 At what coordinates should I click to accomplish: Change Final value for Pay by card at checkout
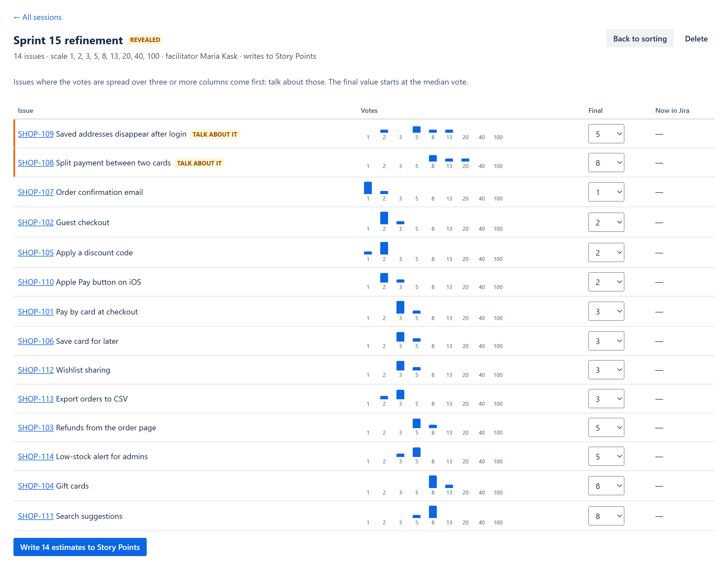606,311
